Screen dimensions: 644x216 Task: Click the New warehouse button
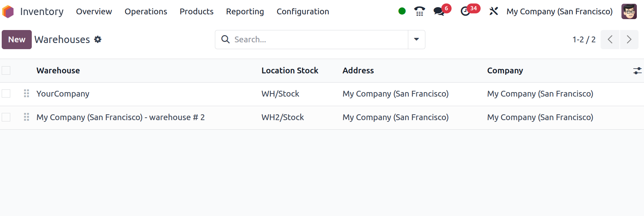click(x=17, y=40)
